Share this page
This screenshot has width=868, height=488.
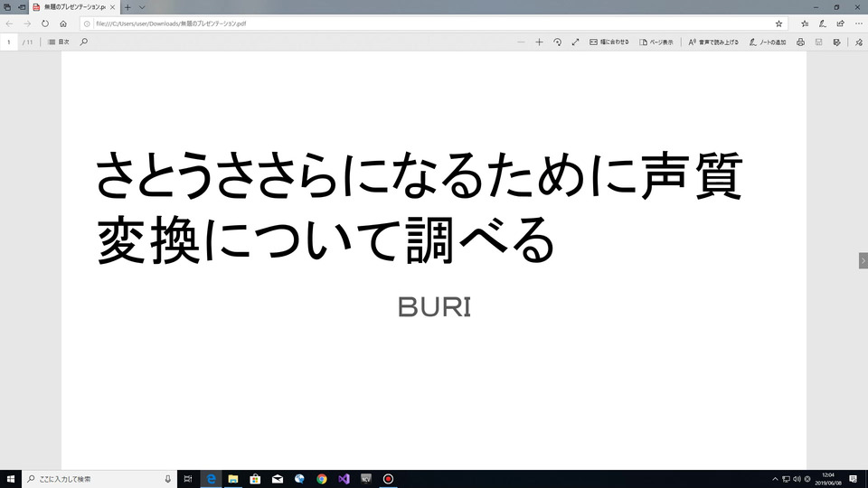coord(840,23)
